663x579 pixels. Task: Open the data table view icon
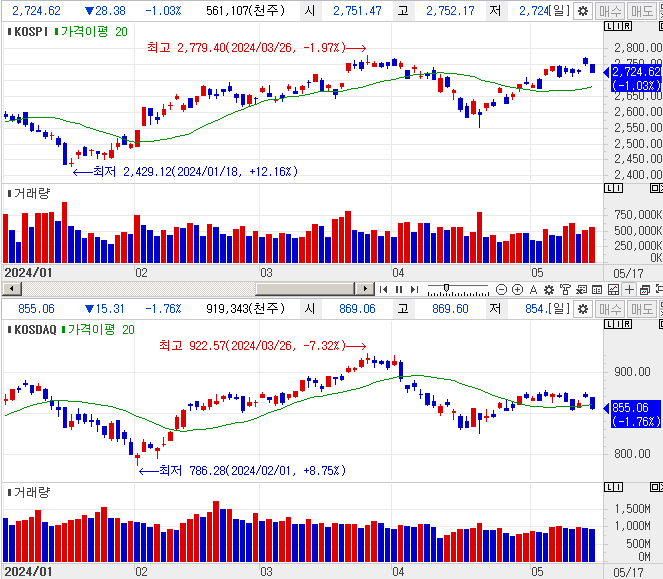597,290
